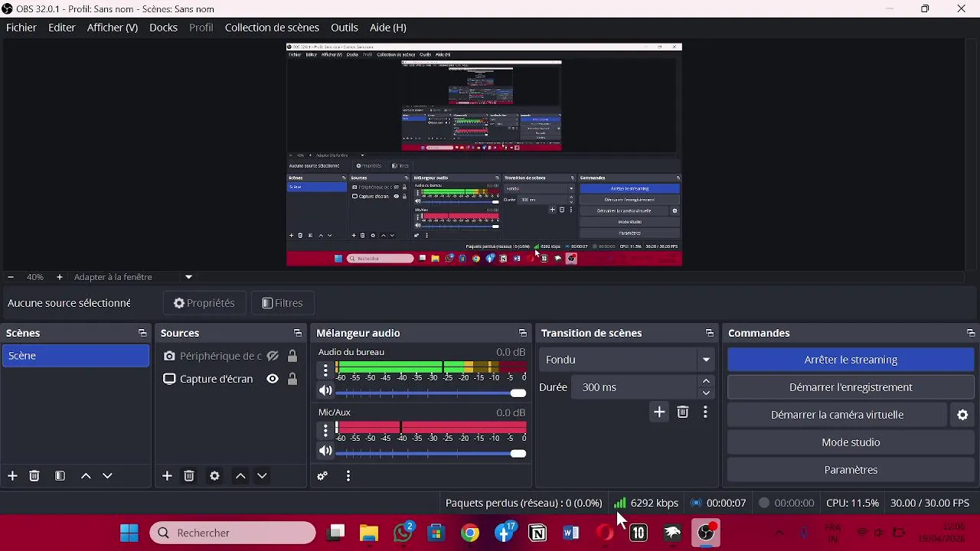Increase transition duration stepper up
This screenshot has height=551, width=980.
(x=706, y=381)
